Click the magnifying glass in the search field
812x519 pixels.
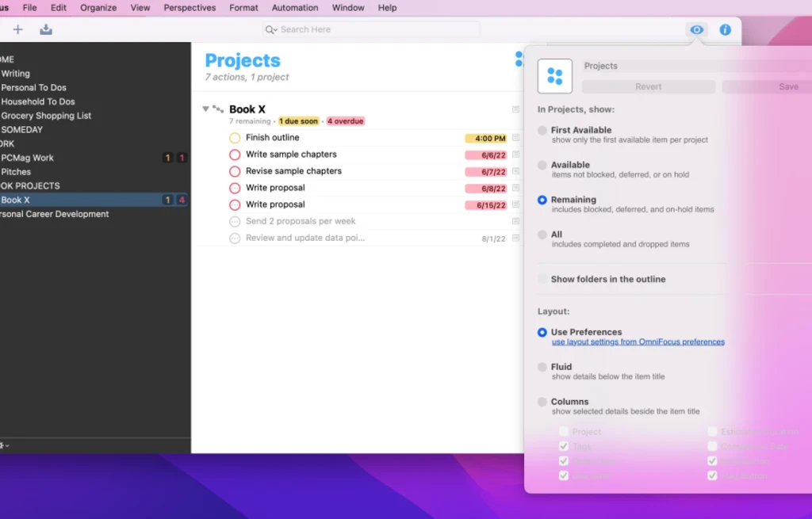[272, 29]
